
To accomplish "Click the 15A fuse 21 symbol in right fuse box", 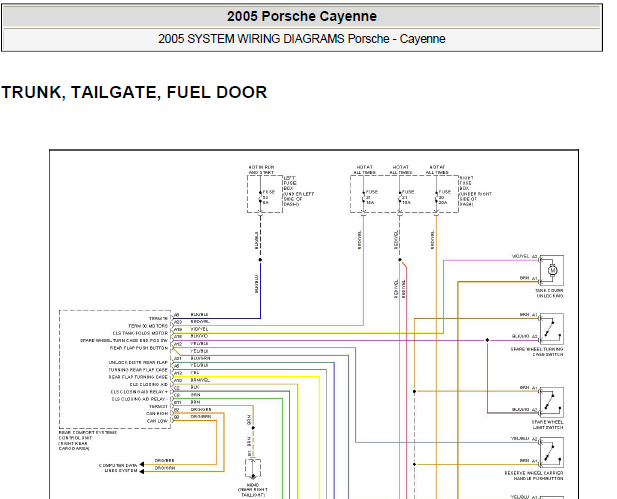I will coord(400,198).
